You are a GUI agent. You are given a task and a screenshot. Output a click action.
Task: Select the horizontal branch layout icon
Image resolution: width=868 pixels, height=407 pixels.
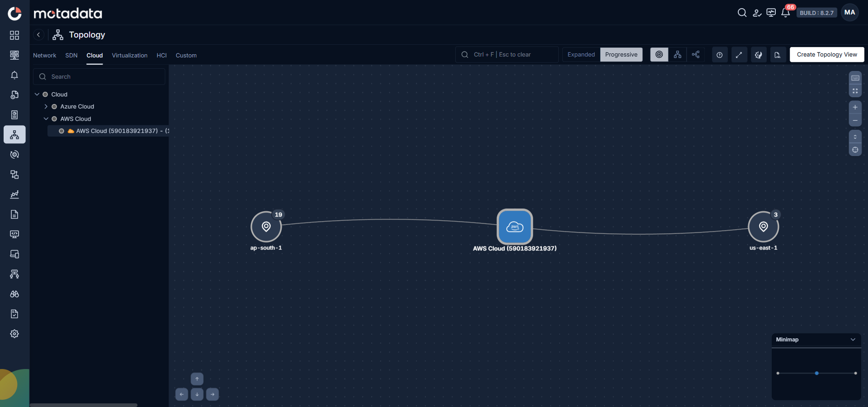(695, 55)
